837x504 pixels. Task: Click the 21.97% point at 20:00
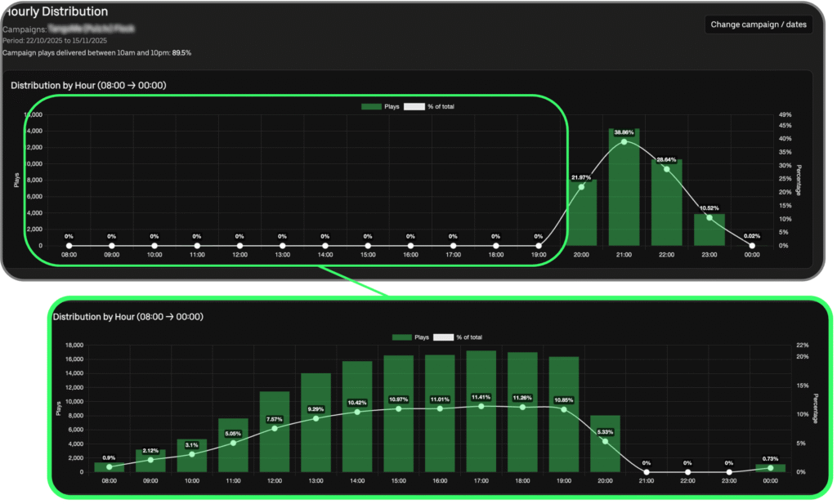point(581,187)
